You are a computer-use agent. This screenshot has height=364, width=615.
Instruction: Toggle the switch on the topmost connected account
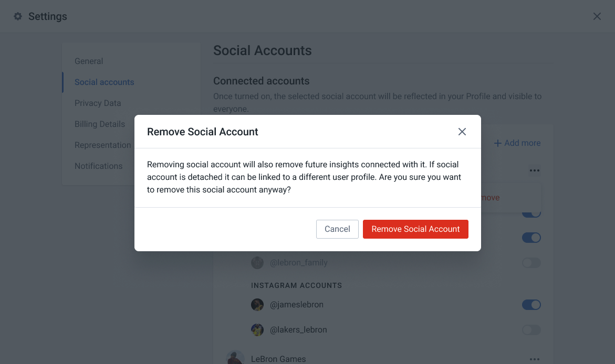(531, 212)
